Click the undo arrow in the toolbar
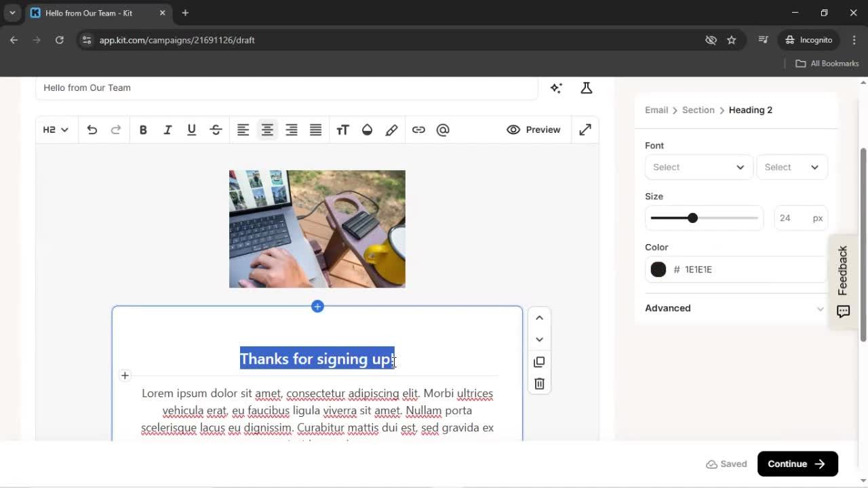 [x=92, y=129]
